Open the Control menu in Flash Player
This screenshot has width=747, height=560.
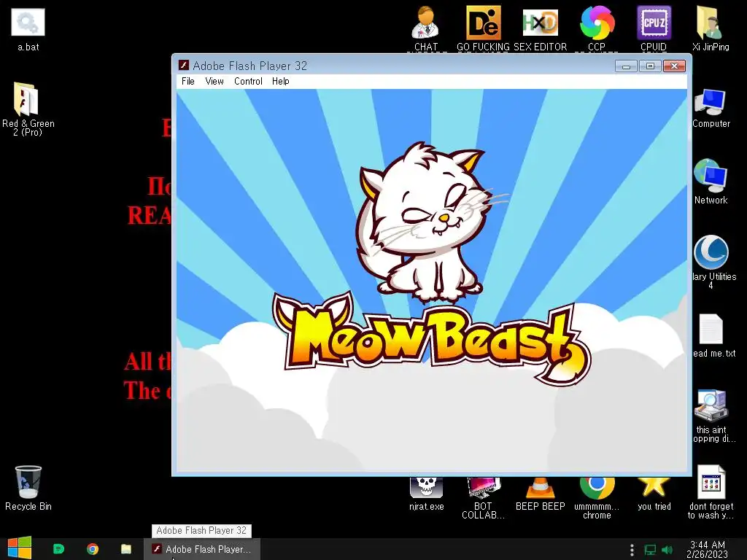point(248,82)
